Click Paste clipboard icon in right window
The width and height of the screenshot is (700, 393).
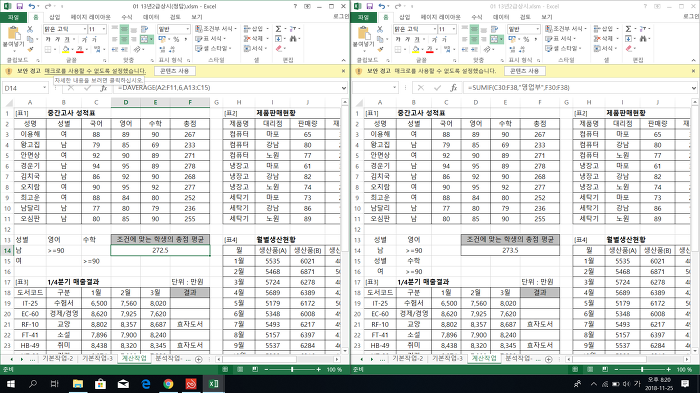363,33
